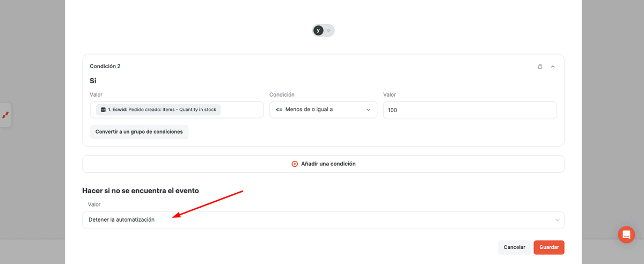Delete Condición 2 with the trash icon
This screenshot has height=264, width=644.
tap(540, 67)
